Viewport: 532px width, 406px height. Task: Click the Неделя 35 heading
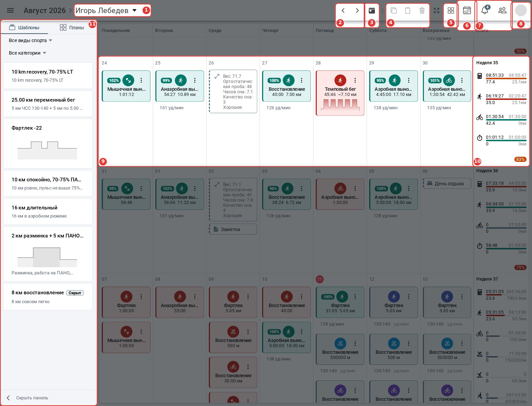point(487,63)
